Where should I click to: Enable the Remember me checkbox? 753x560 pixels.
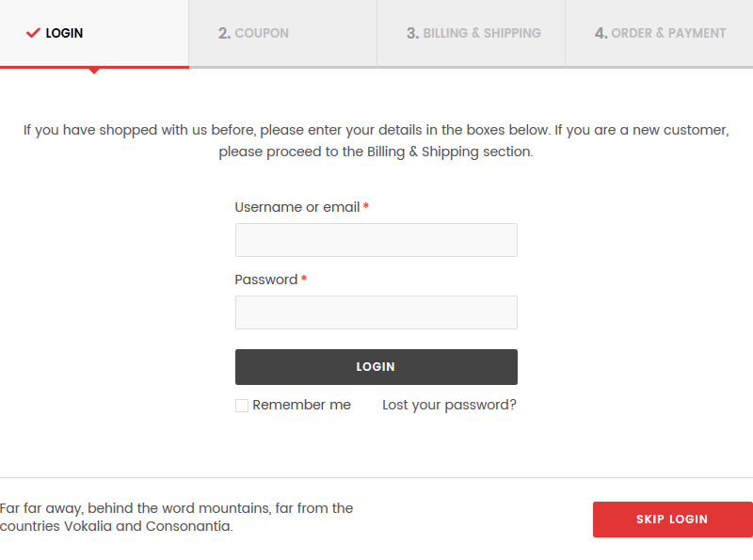click(242, 405)
